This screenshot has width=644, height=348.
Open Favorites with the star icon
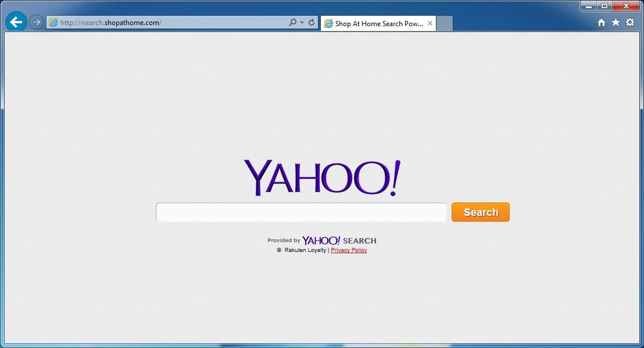[x=616, y=22]
